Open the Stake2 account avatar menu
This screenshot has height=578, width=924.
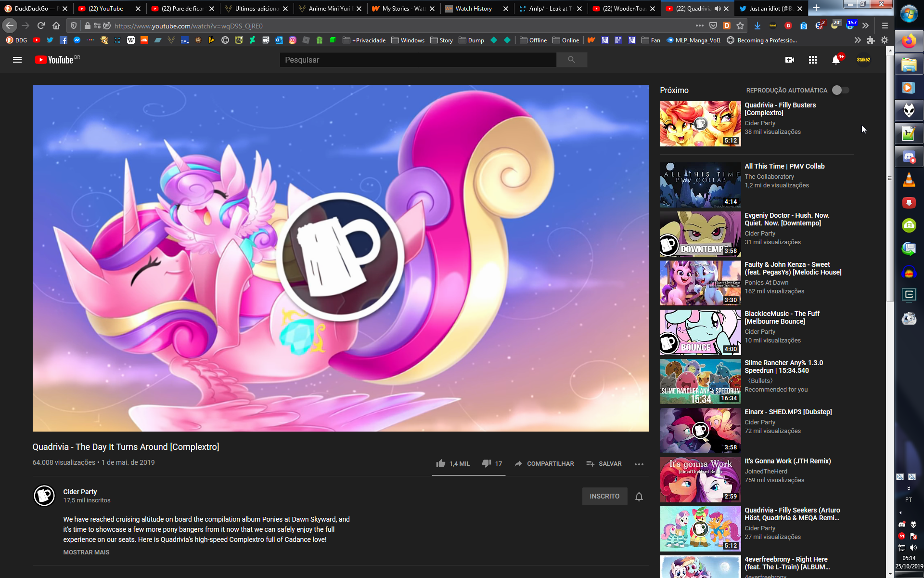point(863,60)
